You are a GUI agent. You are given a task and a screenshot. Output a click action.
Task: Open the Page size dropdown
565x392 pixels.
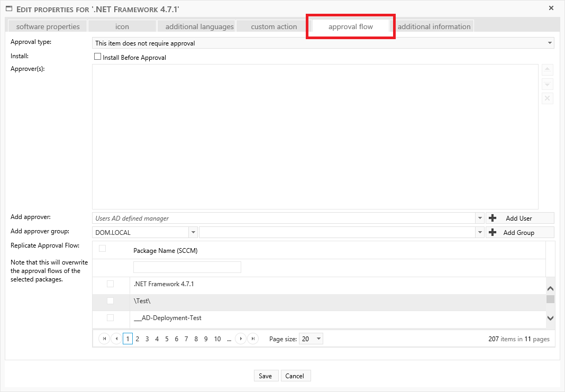tap(318, 339)
